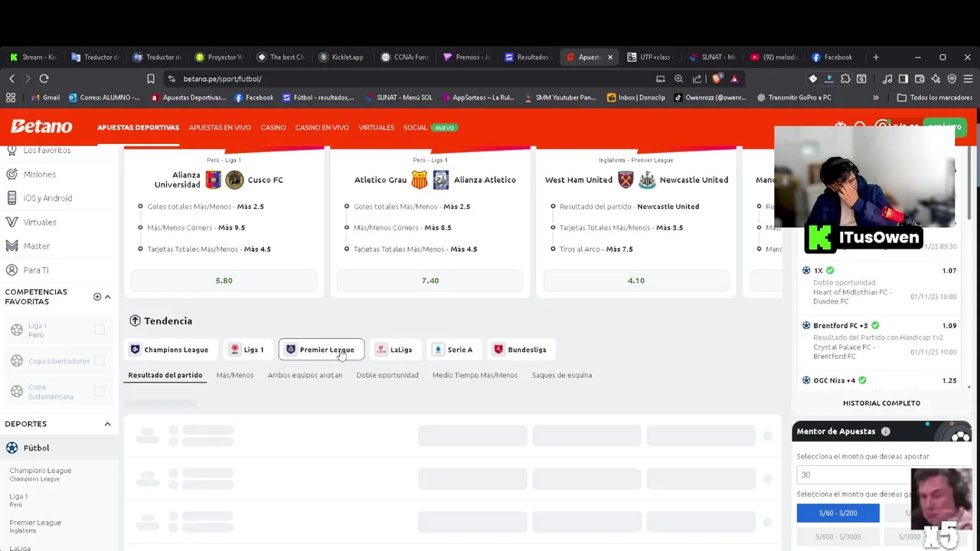Click bookmark this page icon
Viewport: 980px width, 551px height.
[151, 79]
